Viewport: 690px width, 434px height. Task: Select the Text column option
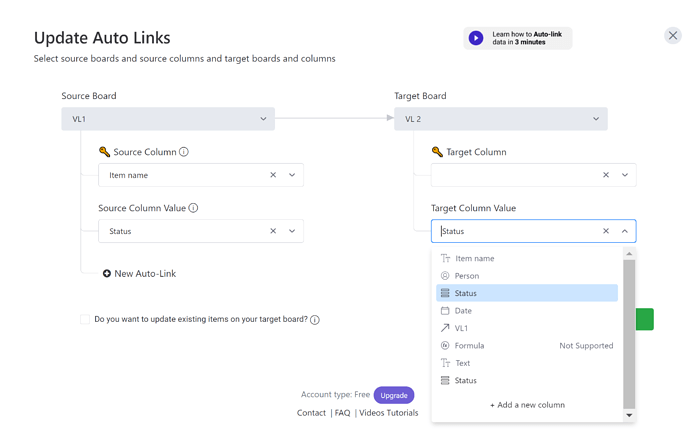pyautogui.click(x=462, y=363)
